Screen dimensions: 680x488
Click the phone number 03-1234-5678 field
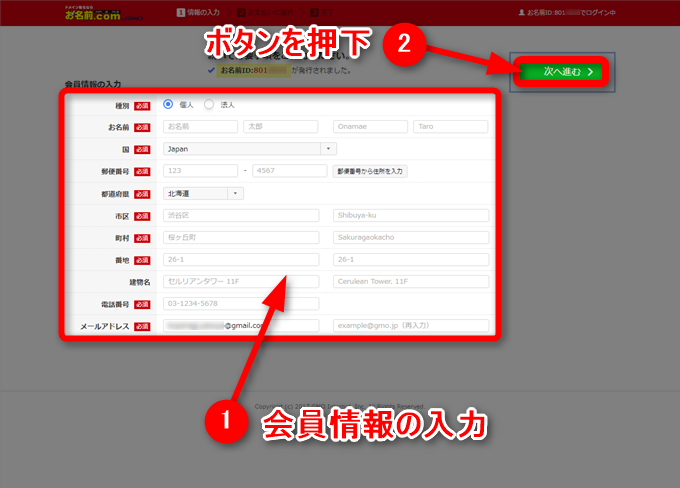pos(241,304)
